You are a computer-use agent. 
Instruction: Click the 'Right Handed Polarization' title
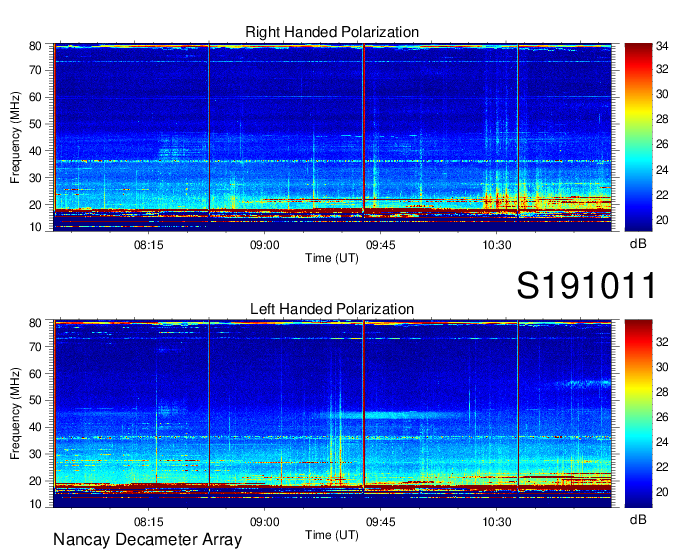(x=332, y=32)
